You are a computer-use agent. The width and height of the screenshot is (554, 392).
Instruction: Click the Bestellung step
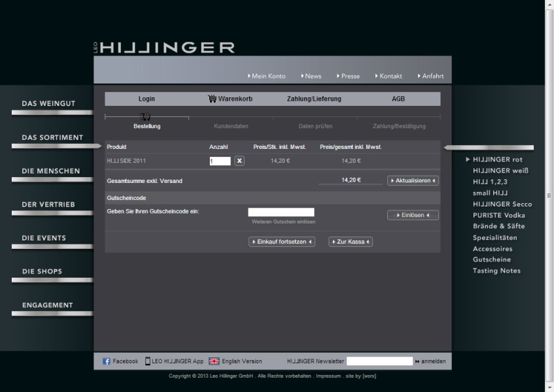[147, 126]
